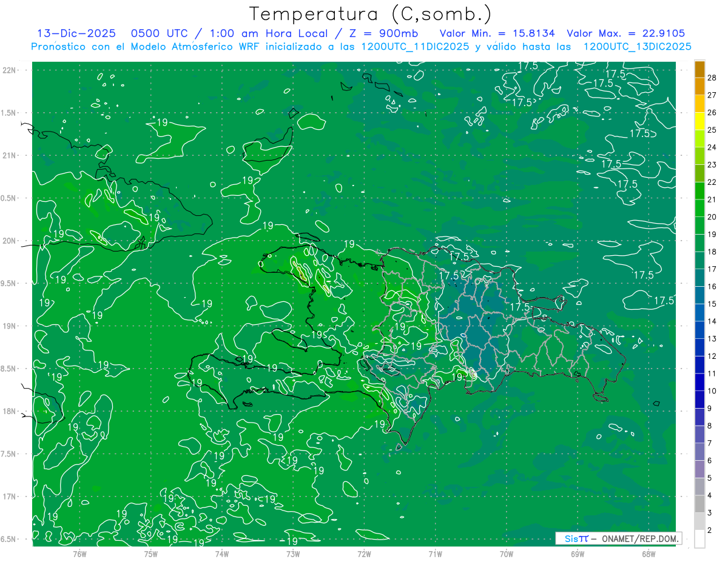Click the 20N latitude axis label

tap(10, 241)
